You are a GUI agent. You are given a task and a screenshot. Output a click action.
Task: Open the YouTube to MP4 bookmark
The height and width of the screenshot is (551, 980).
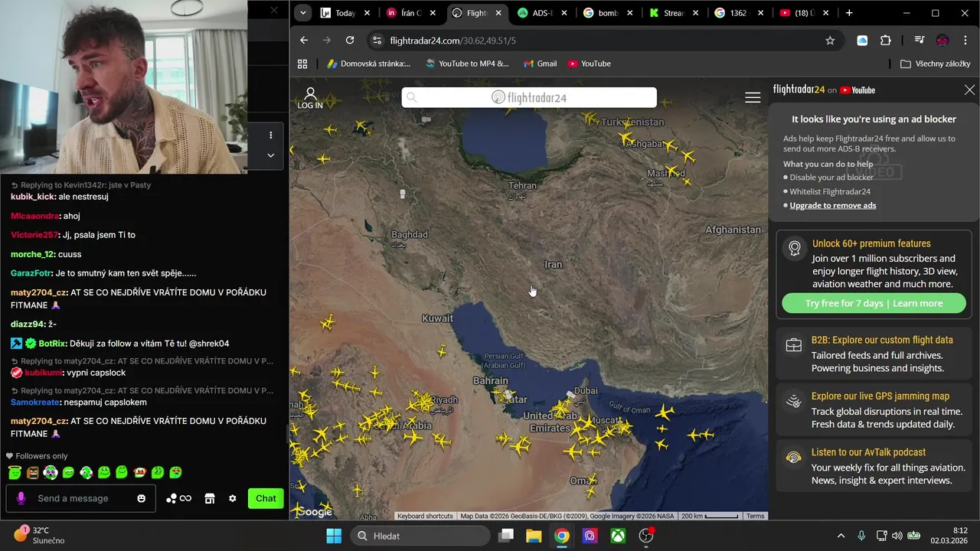coord(467,64)
